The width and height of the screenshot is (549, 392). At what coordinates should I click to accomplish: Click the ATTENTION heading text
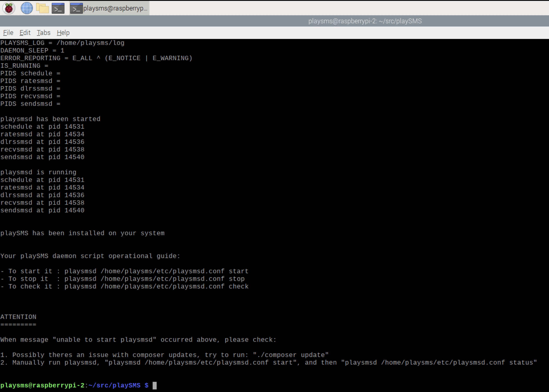pos(18,317)
